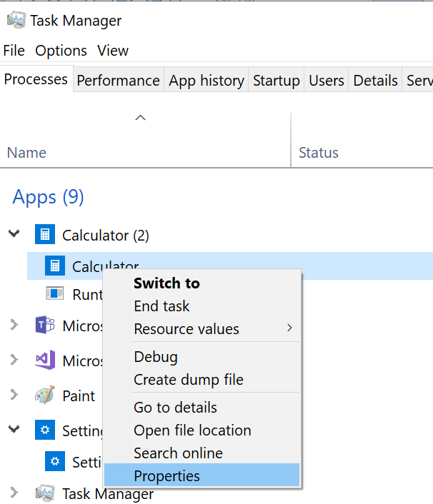Choose Properties in context menu
433x504 pixels.
point(202,475)
